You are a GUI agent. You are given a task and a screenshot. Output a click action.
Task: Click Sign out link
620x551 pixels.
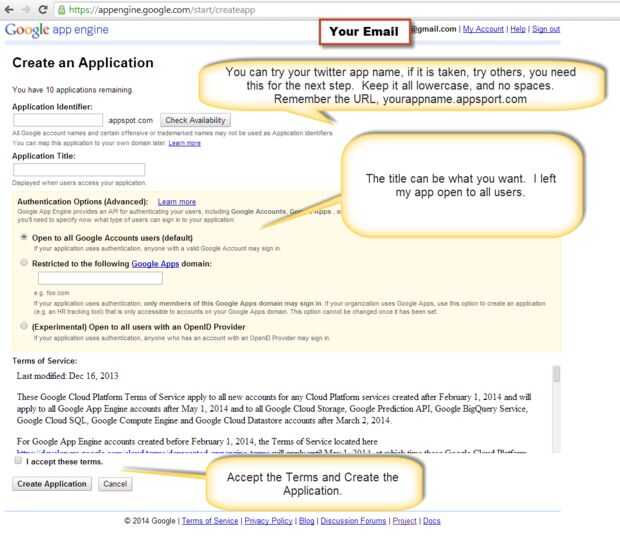click(x=546, y=29)
